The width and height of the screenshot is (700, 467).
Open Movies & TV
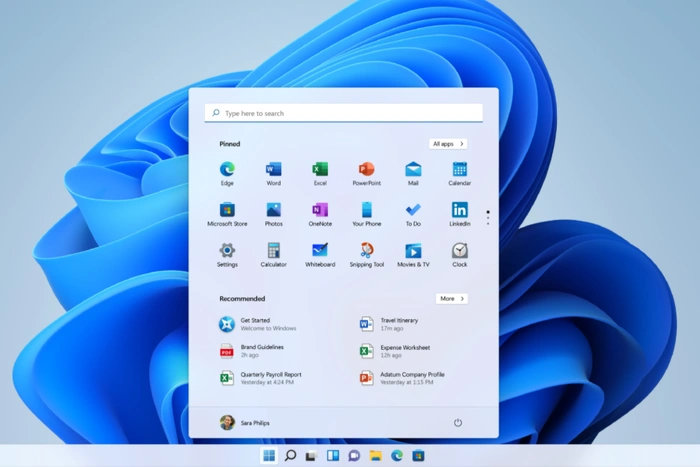413,255
